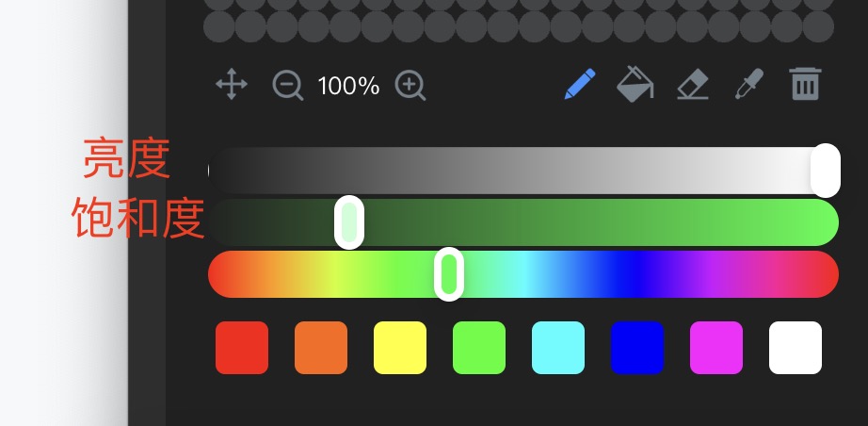Choose the red color swatch
The width and height of the screenshot is (868, 426).
click(x=242, y=348)
